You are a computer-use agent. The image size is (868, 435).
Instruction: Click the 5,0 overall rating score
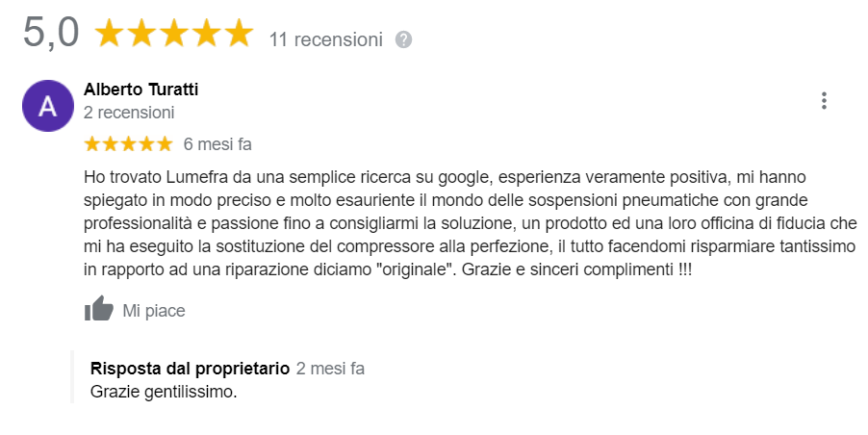click(51, 34)
